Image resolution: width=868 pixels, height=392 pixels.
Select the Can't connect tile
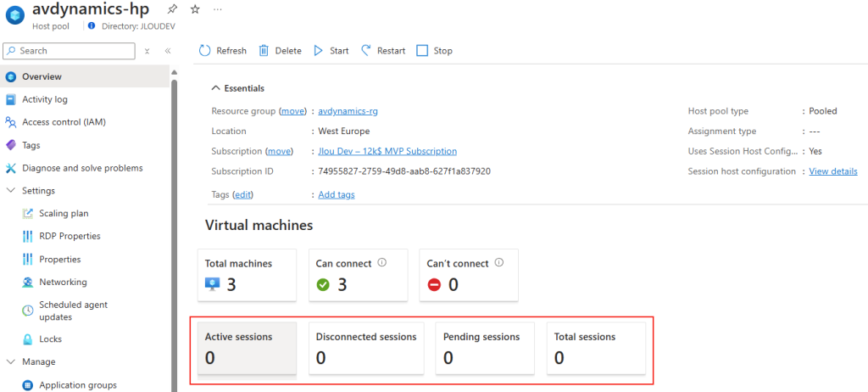coord(469,275)
